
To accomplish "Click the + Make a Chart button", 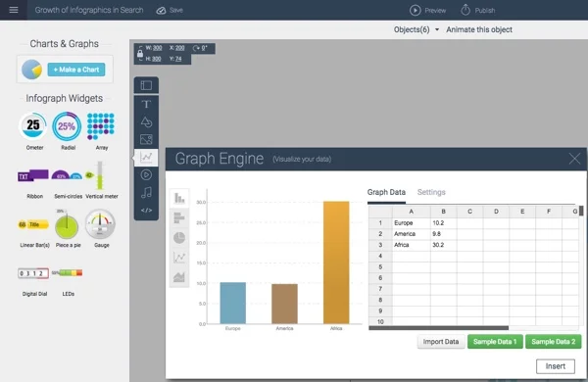I will coord(76,70).
